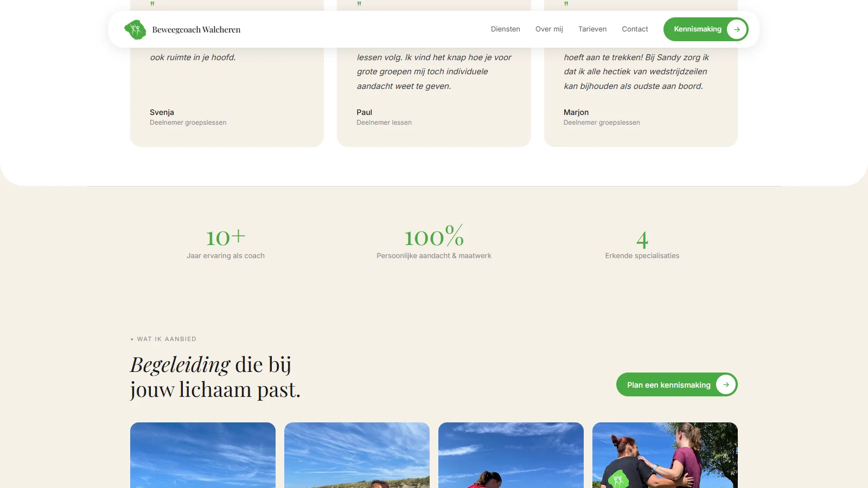Click the arrow circle inside Kennismaking button
Image resolution: width=868 pixels, height=488 pixels.
[x=737, y=29]
